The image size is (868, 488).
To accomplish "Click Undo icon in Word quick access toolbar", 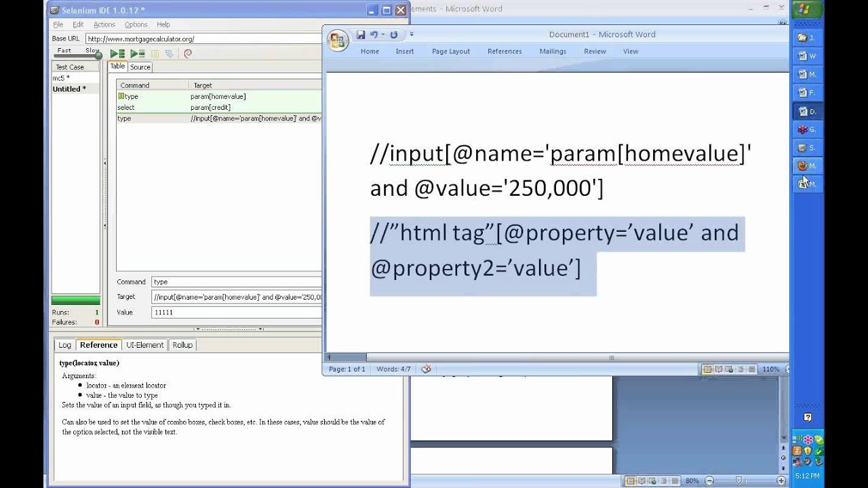I will [x=374, y=35].
